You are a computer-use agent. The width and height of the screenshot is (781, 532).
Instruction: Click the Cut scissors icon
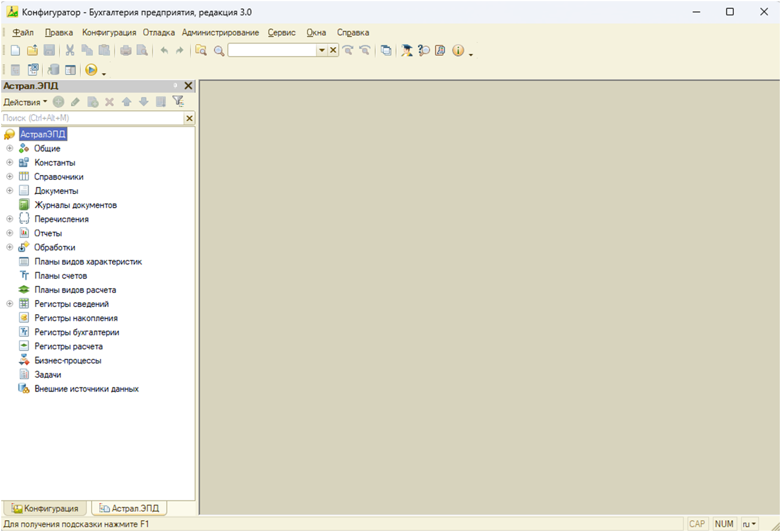[x=70, y=51]
